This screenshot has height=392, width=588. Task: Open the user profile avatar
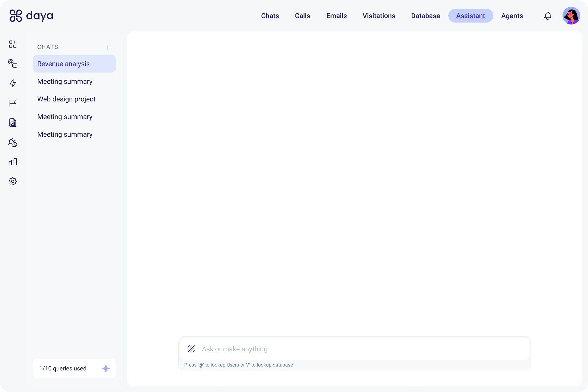[571, 16]
